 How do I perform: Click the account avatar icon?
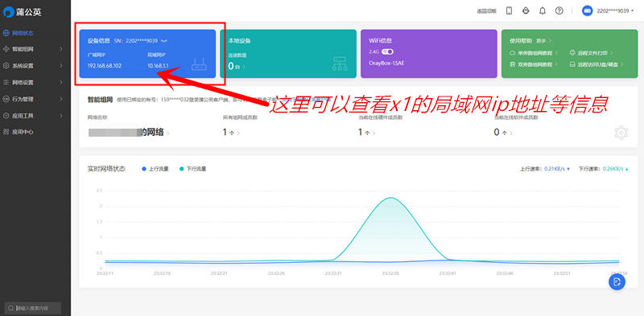point(588,11)
